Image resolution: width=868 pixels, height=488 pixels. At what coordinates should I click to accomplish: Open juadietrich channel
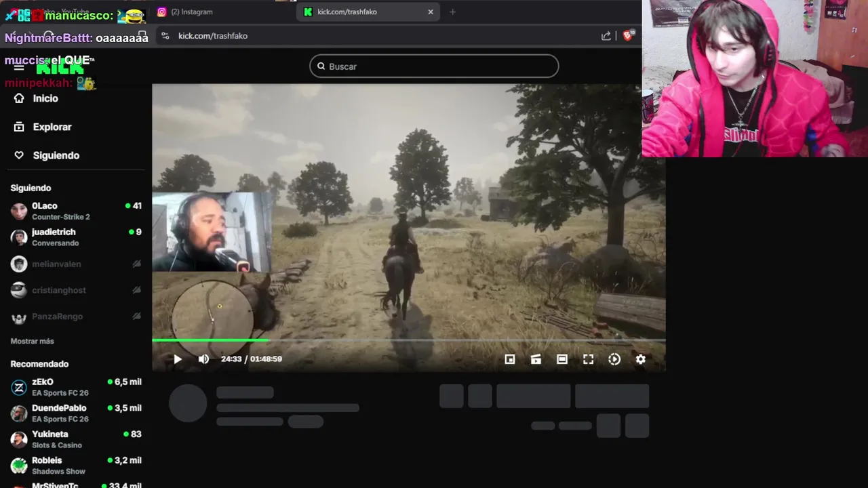(x=76, y=237)
